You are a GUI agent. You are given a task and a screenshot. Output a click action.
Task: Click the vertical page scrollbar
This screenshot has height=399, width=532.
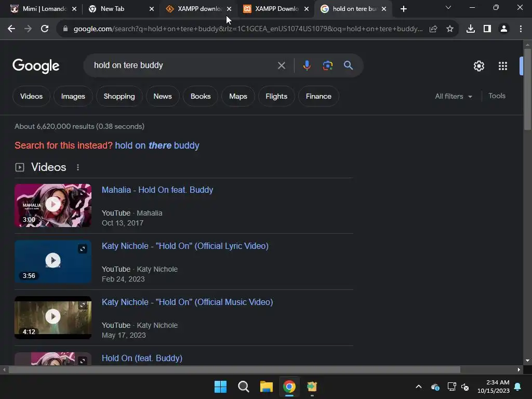(x=527, y=89)
